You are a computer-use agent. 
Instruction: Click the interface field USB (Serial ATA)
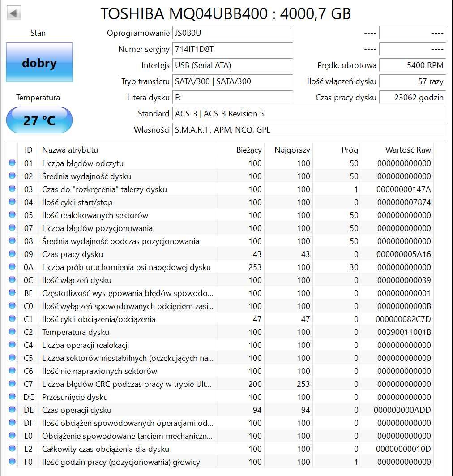tap(232, 65)
